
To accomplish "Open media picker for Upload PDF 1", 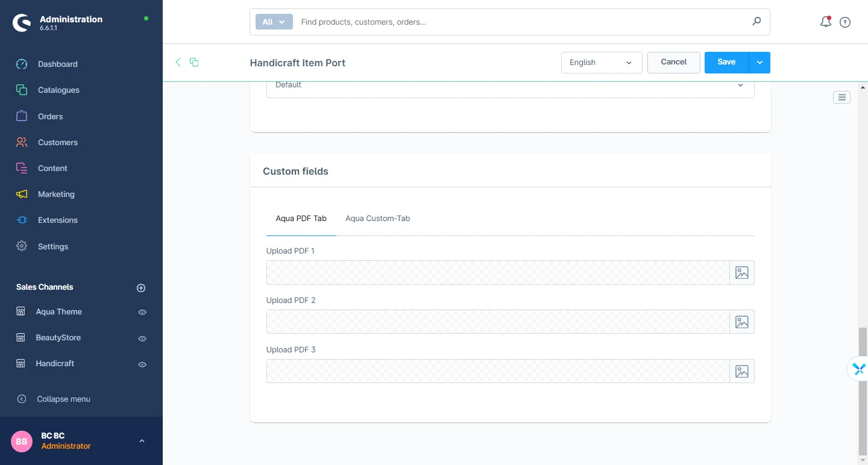I will (741, 273).
